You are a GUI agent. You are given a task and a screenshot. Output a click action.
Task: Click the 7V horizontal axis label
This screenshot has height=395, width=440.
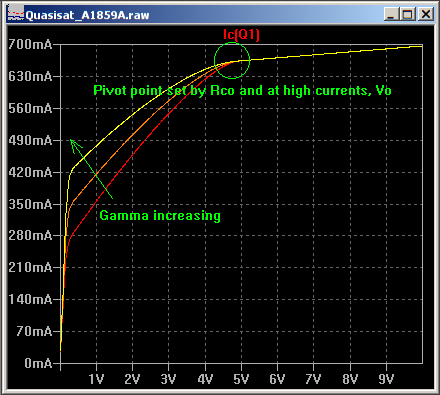click(x=313, y=379)
